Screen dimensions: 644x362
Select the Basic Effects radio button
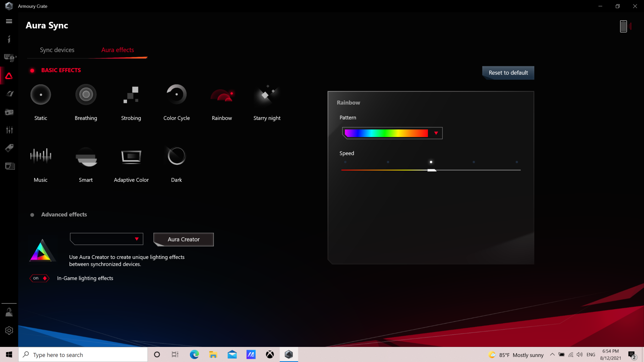click(x=32, y=70)
